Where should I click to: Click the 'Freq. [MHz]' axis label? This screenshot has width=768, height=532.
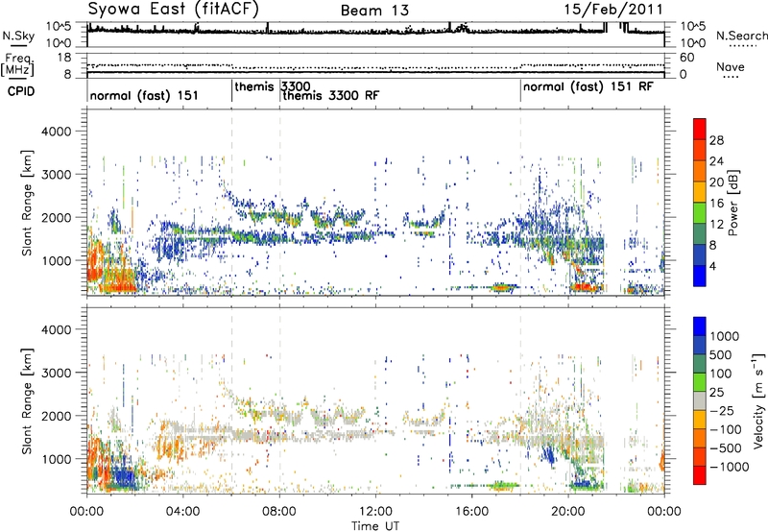point(17,65)
